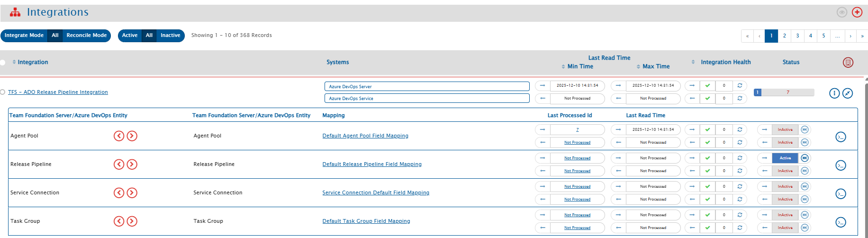
Task: Click right red arrow for Service Connection
Action: click(132, 193)
